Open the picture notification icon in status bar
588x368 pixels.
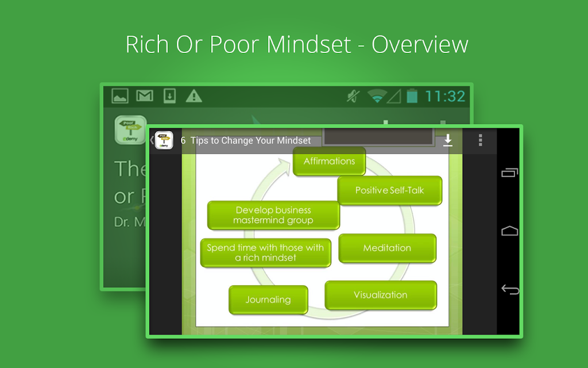pyautogui.click(x=120, y=96)
